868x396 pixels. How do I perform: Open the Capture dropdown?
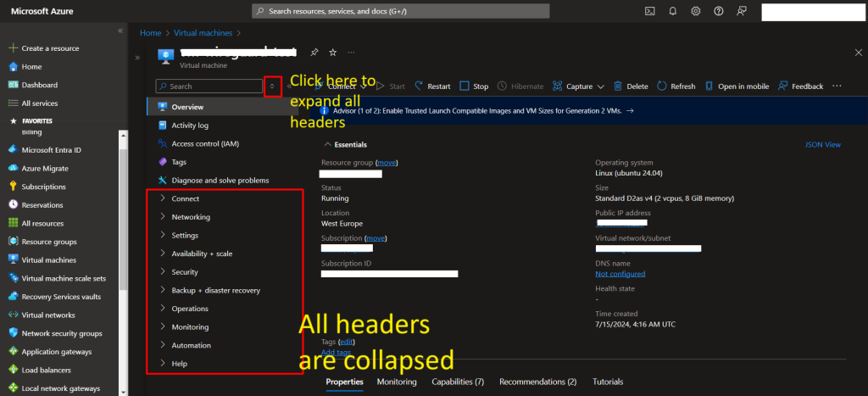point(578,86)
